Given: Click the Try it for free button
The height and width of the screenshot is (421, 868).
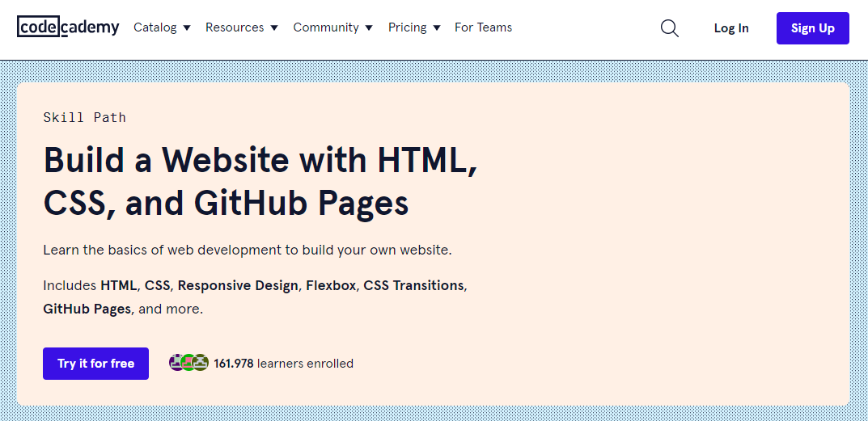Looking at the screenshot, I should (x=95, y=364).
